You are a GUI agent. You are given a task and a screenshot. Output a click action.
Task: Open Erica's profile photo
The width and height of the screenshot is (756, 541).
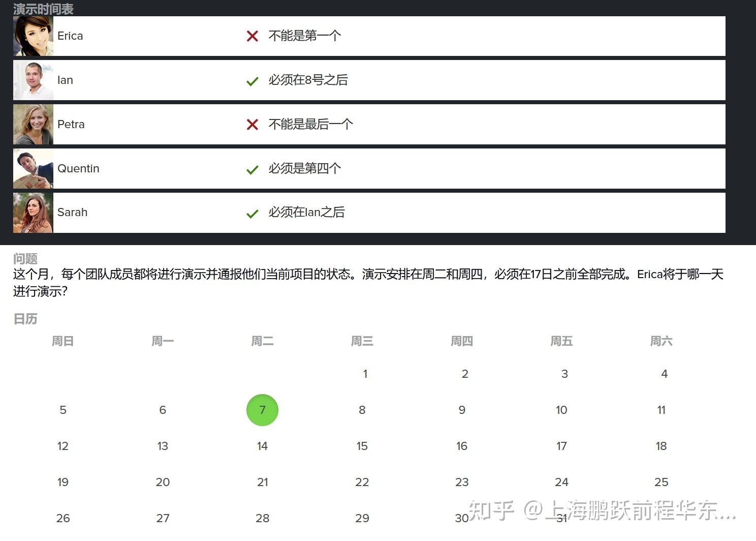click(x=33, y=36)
